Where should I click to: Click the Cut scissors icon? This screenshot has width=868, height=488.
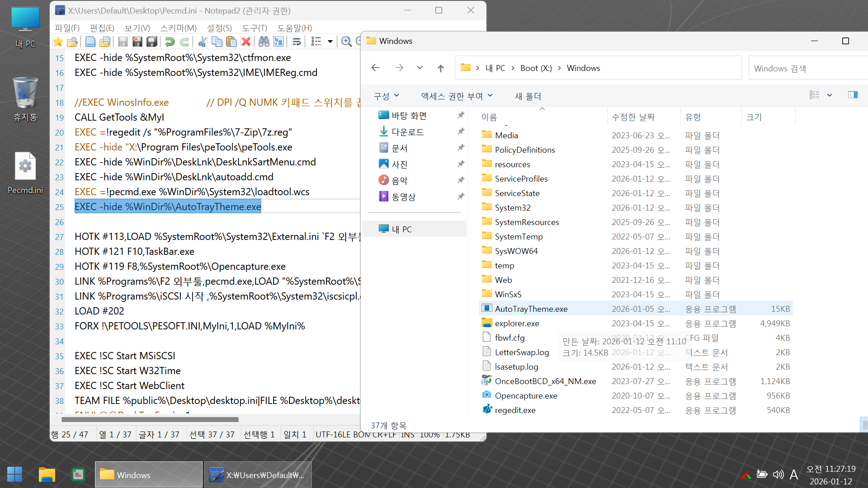pos(202,42)
